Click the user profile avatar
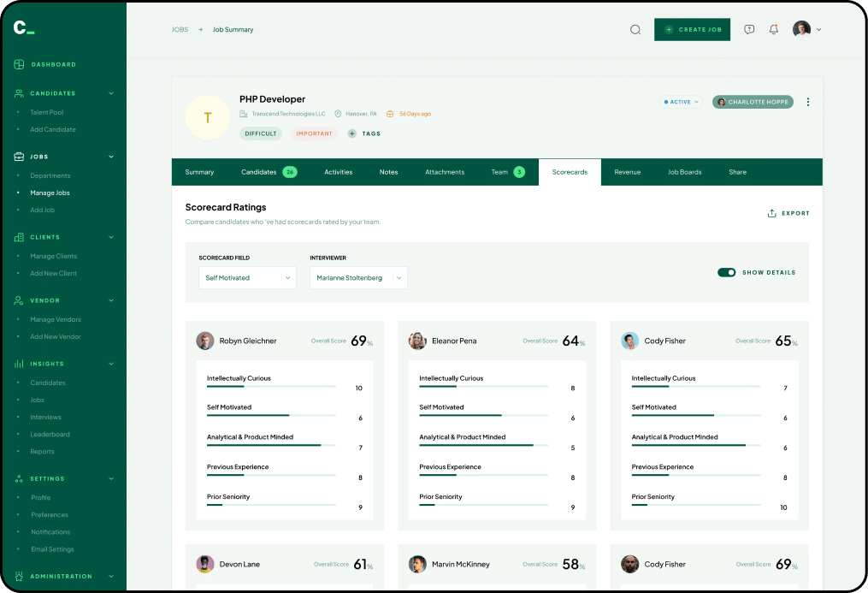868x593 pixels. coord(801,29)
